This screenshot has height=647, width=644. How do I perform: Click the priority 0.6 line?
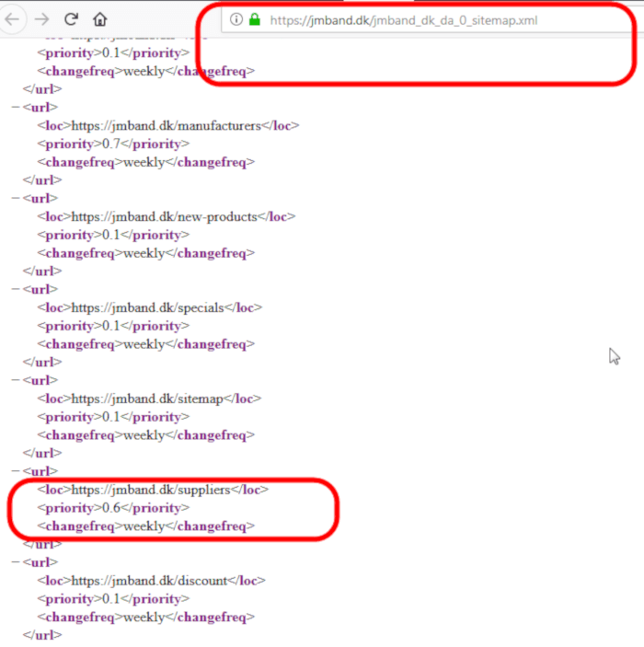point(113,508)
